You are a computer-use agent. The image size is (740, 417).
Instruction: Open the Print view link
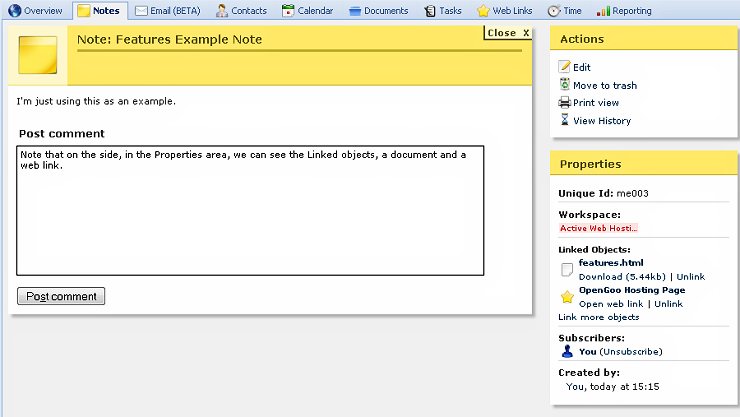click(x=596, y=102)
